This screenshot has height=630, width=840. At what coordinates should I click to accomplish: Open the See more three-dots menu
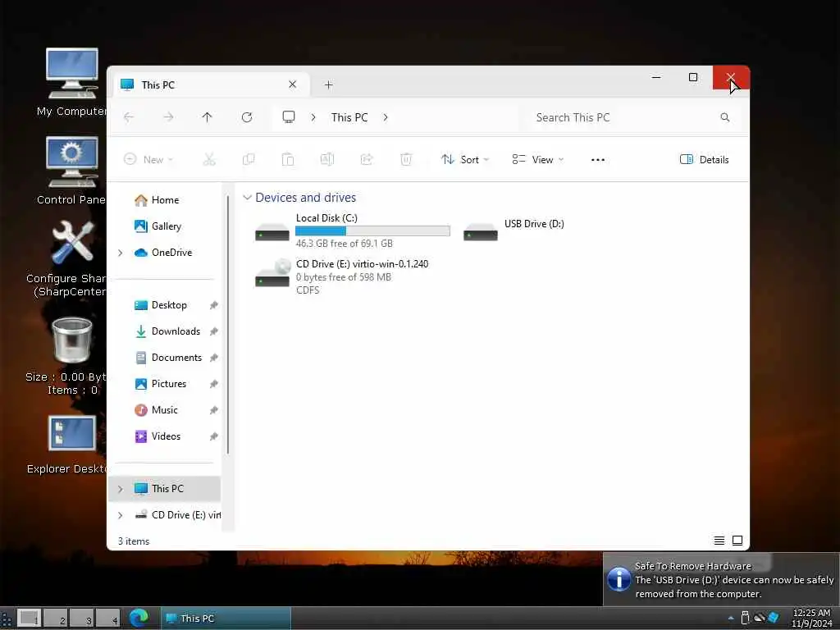[598, 160]
